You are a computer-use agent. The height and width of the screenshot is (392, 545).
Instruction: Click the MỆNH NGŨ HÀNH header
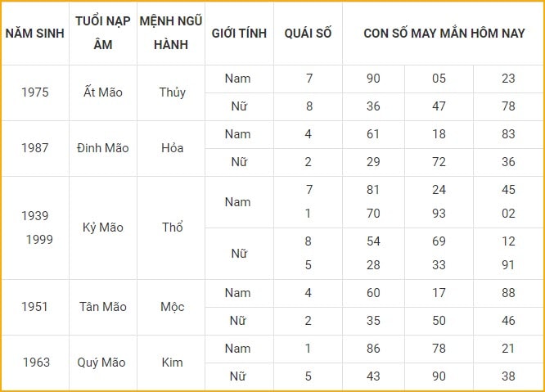171,33
